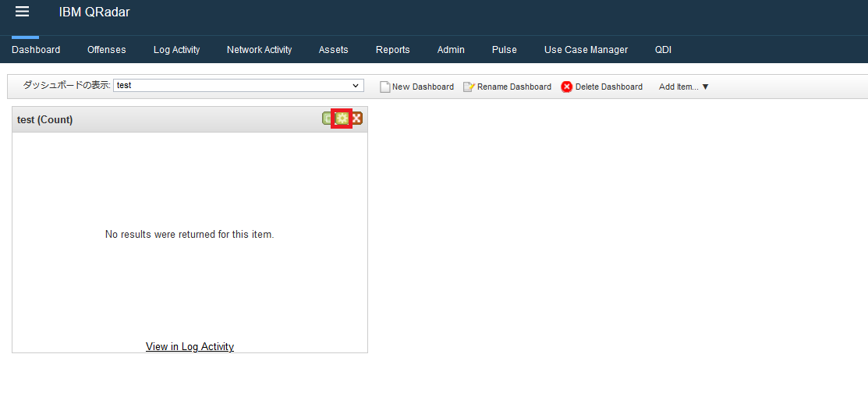Viewport: 868px width, 393px height.
Task: Open the hamburger navigation menu
Action: pyautogui.click(x=22, y=12)
